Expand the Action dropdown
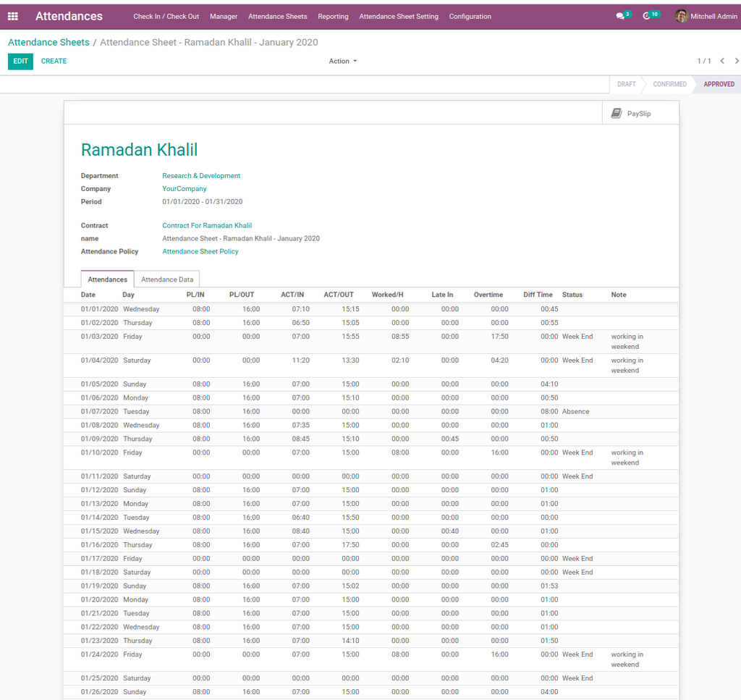Viewport: 741px width, 700px height. click(x=343, y=61)
